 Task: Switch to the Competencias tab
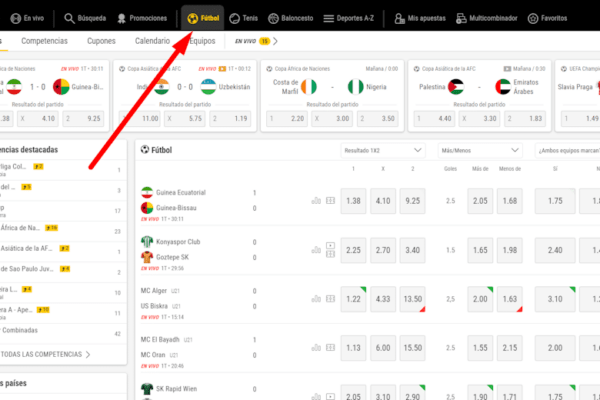tap(44, 41)
